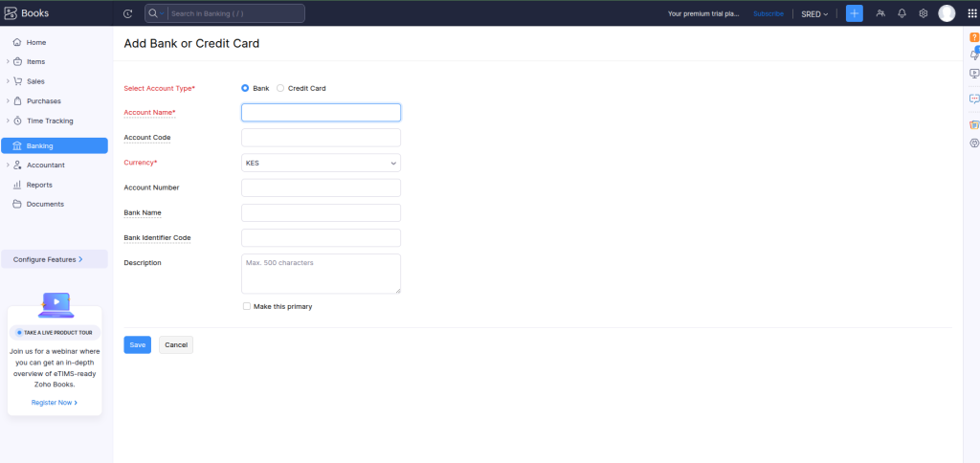Click Take a Live Product Tour badge
980x463 pixels.
(55, 332)
